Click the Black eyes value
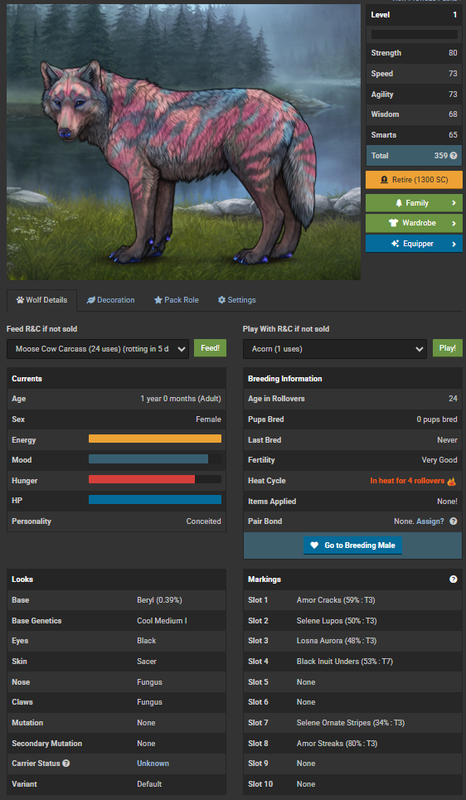This screenshot has width=466, height=800. point(146,640)
